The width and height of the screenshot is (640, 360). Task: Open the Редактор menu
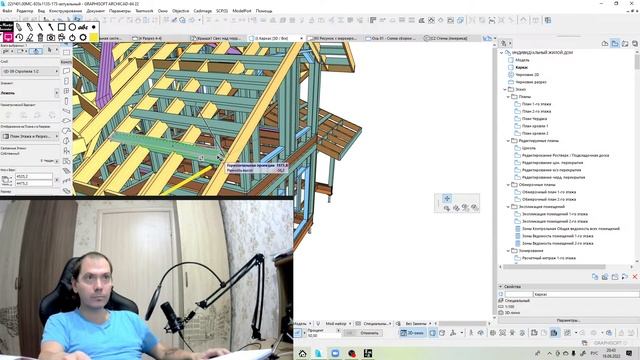pos(25,11)
